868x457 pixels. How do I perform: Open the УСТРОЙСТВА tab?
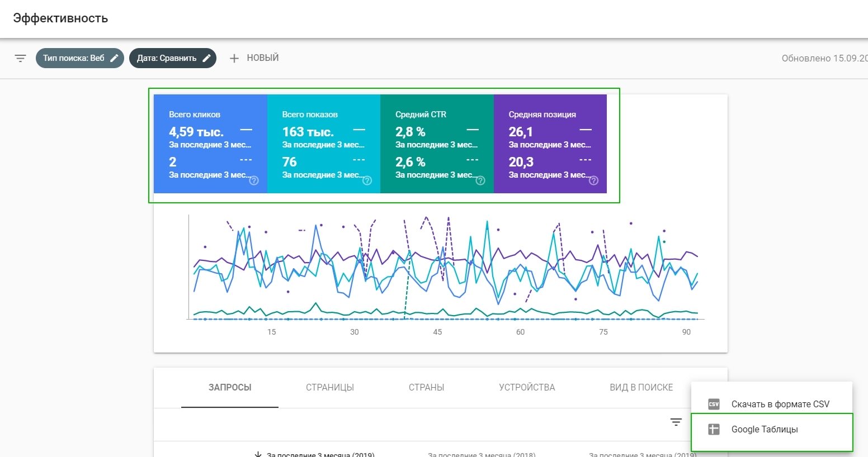point(527,387)
